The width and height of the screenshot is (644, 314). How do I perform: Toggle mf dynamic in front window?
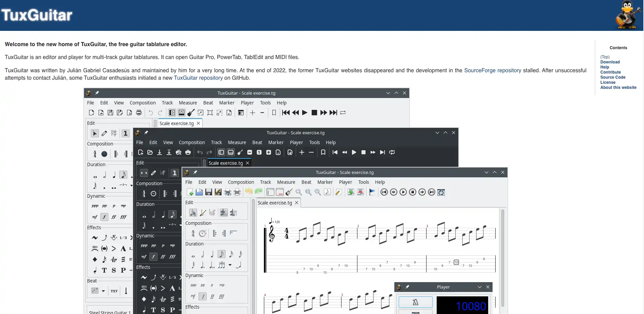click(193, 296)
